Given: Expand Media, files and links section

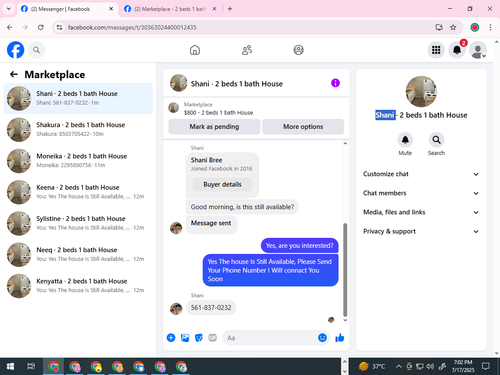Looking at the screenshot, I should 421,212.
